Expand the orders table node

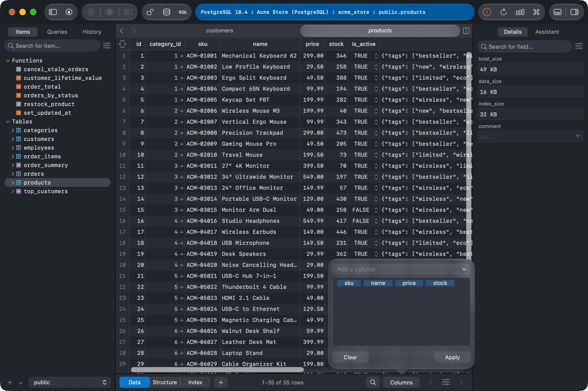tap(13, 174)
